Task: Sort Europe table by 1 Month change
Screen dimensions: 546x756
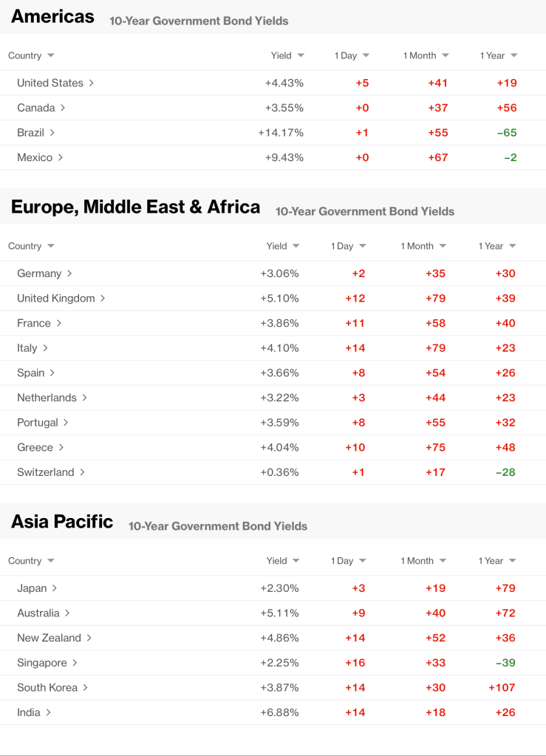Action: [x=423, y=246]
